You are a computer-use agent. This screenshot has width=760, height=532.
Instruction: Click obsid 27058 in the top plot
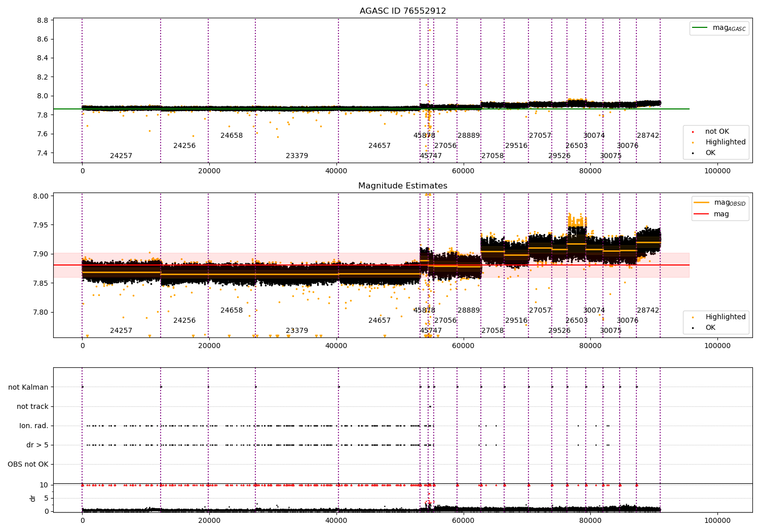pos(492,156)
